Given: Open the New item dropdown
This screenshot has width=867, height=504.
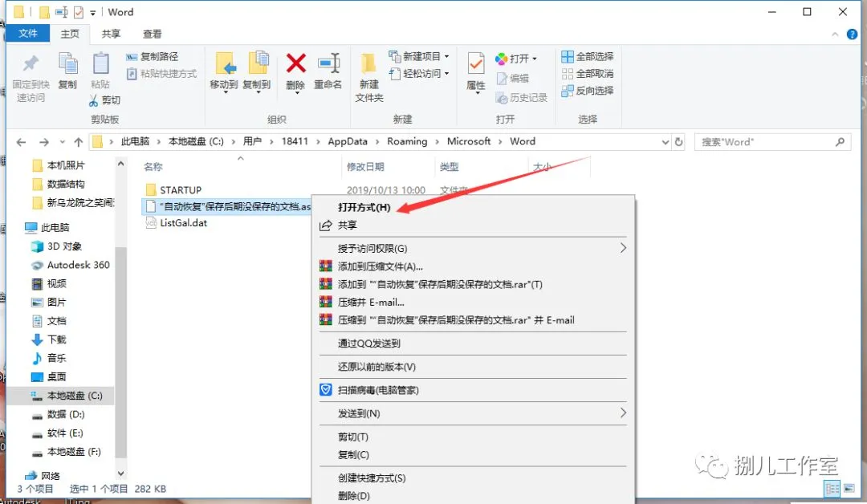Looking at the screenshot, I should coord(447,56).
